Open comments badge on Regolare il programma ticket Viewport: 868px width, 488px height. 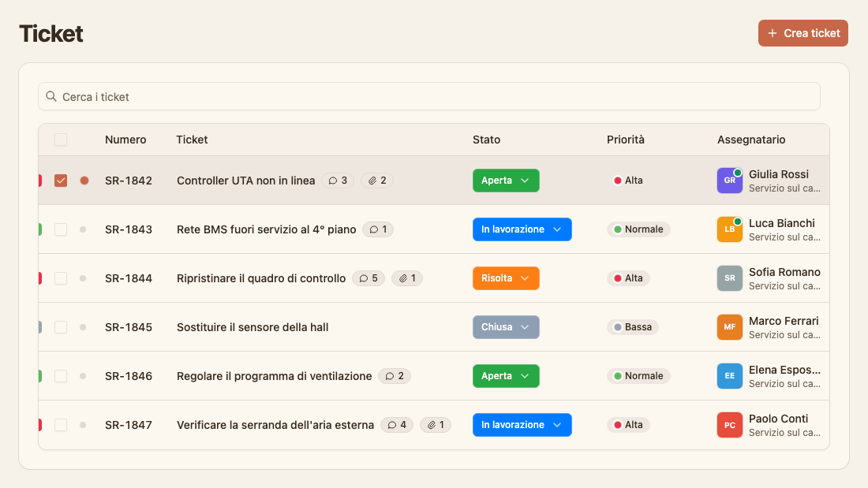pos(394,376)
